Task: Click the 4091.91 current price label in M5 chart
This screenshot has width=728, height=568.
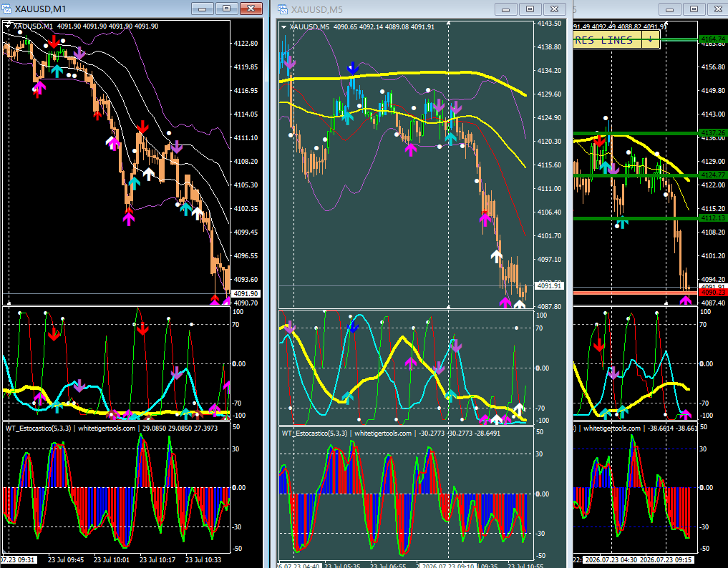Action: tap(549, 286)
